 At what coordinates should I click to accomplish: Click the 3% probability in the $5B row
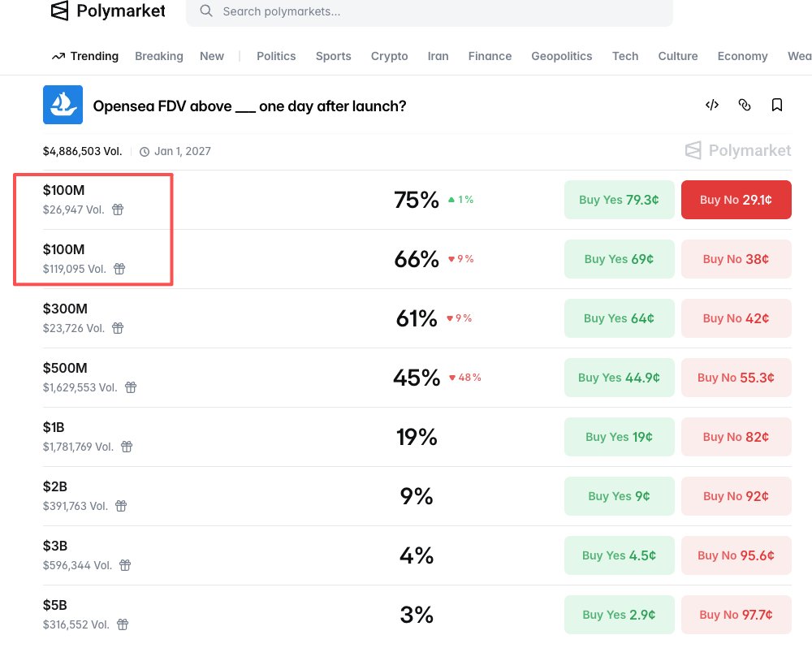[417, 615]
